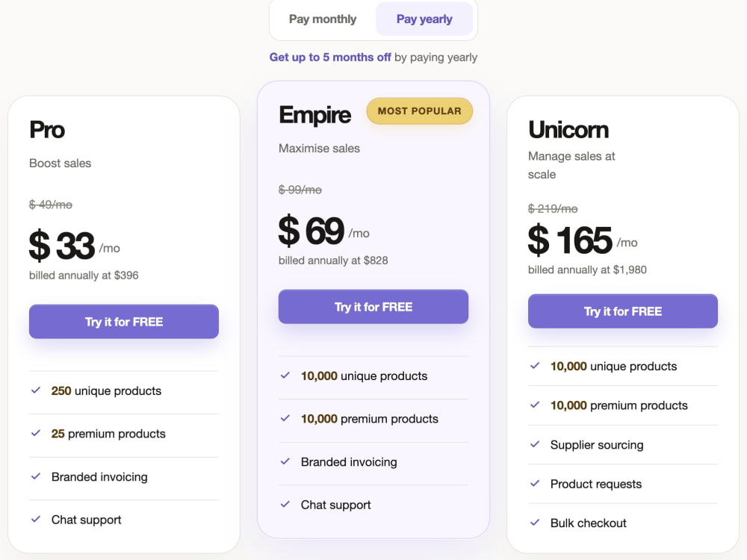The height and width of the screenshot is (560, 747).
Task: Begin Unicorn plan free trial
Action: [x=623, y=311]
